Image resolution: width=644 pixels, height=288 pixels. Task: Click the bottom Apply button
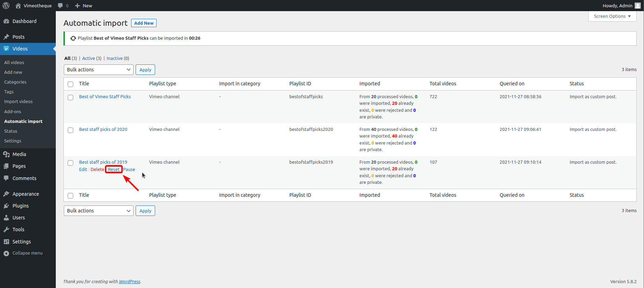(145, 211)
